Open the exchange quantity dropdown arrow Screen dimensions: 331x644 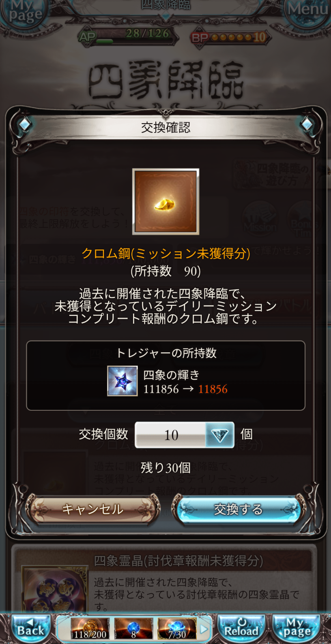pyautogui.click(x=220, y=435)
